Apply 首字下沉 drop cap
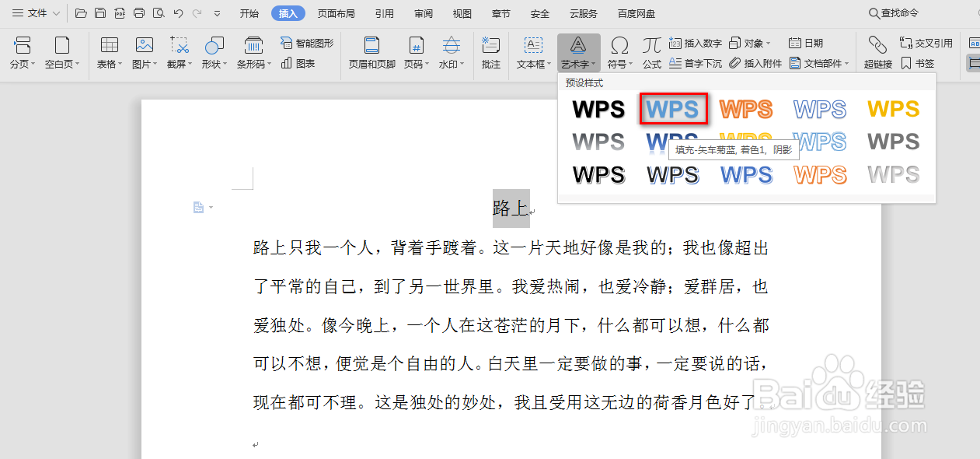Image resolution: width=980 pixels, height=459 pixels. click(x=696, y=64)
